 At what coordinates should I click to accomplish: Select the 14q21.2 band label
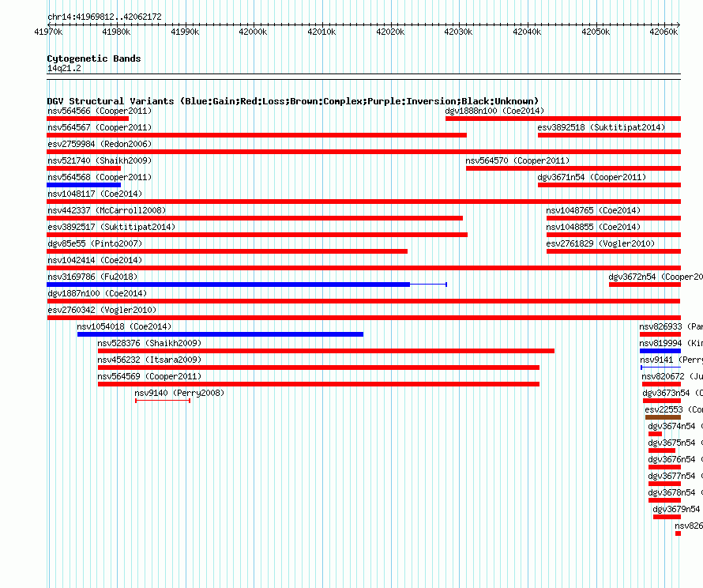(64, 68)
